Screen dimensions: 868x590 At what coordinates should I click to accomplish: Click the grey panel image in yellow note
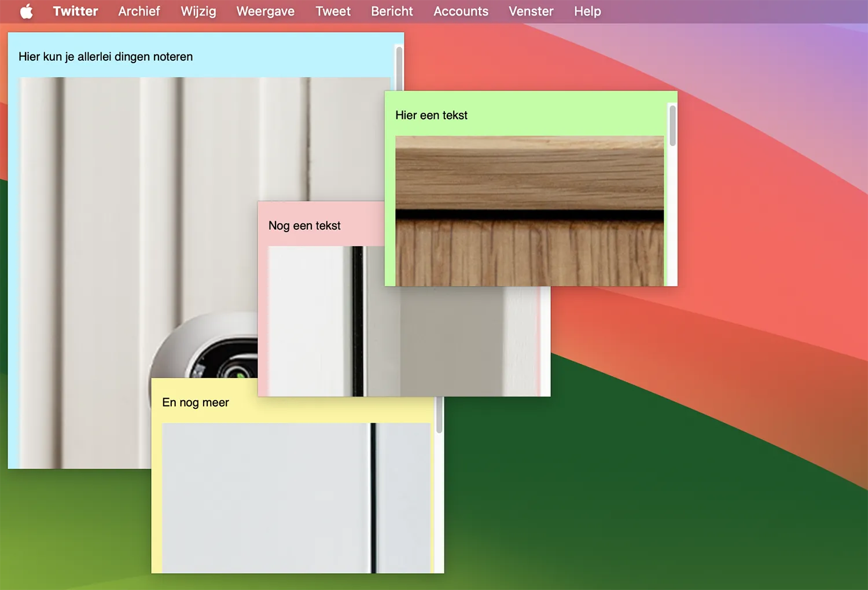(x=296, y=498)
